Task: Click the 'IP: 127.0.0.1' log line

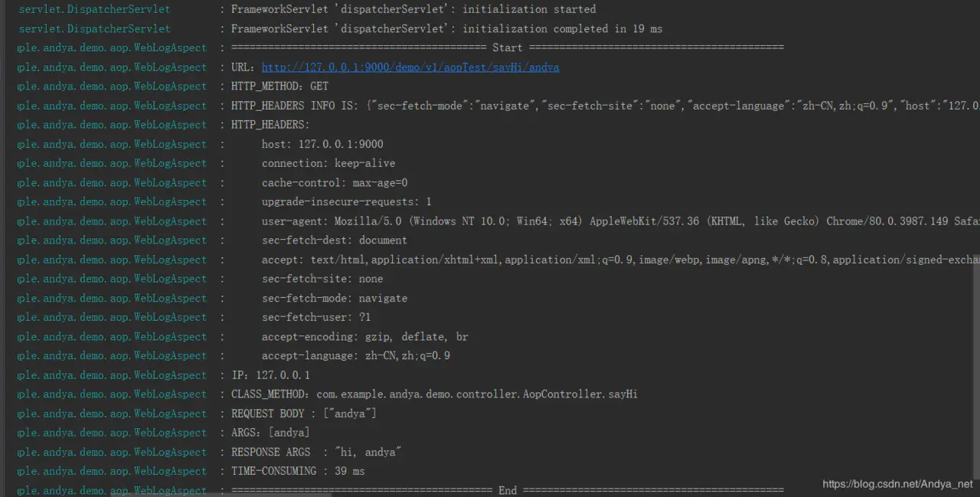Action: tap(270, 375)
